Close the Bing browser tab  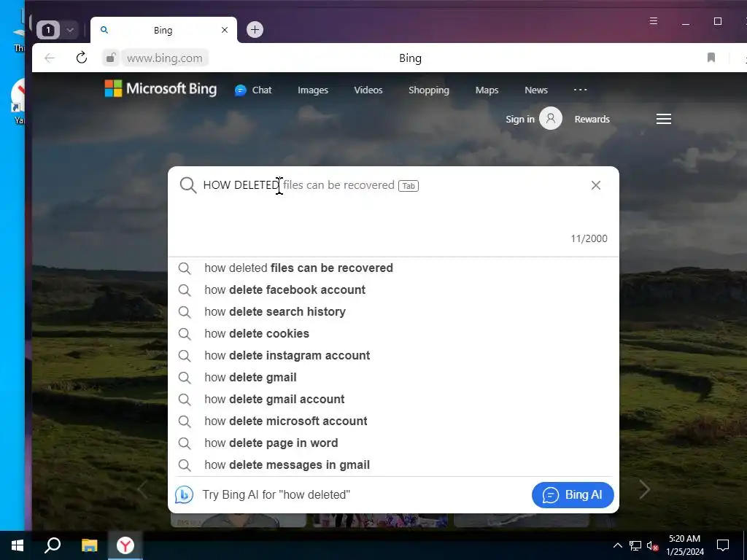click(x=225, y=30)
